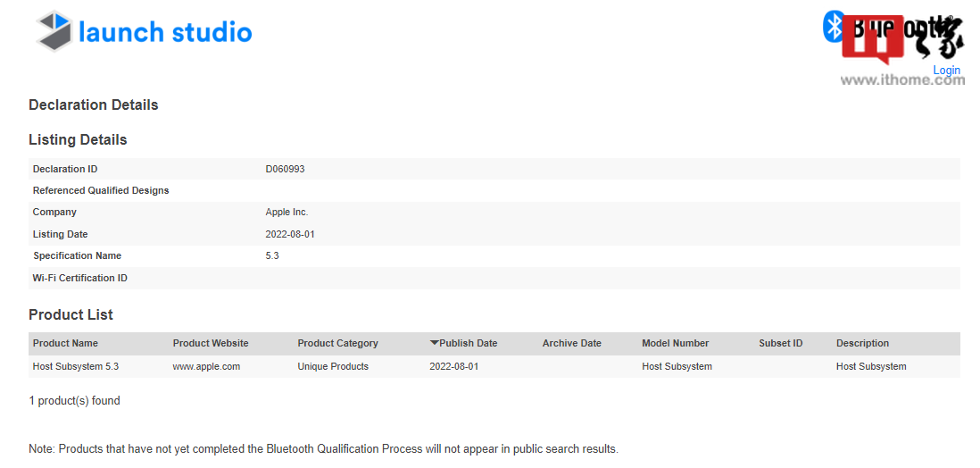Sort by the Product Name column header

[x=65, y=343]
